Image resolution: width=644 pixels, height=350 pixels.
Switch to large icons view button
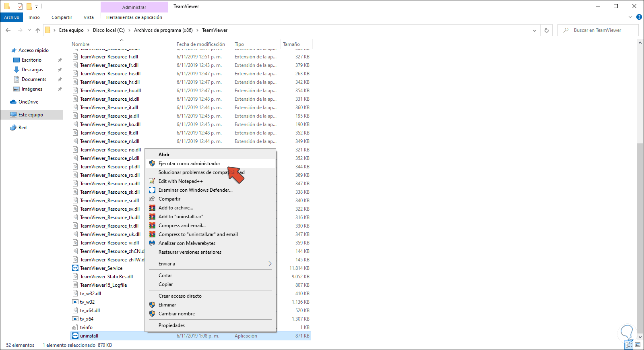tap(638, 345)
